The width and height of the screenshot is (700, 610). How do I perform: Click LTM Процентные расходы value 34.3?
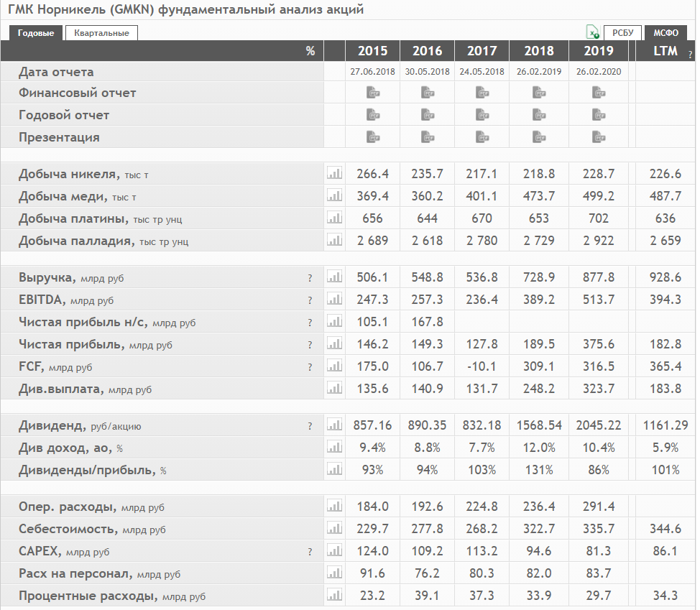[x=666, y=596]
